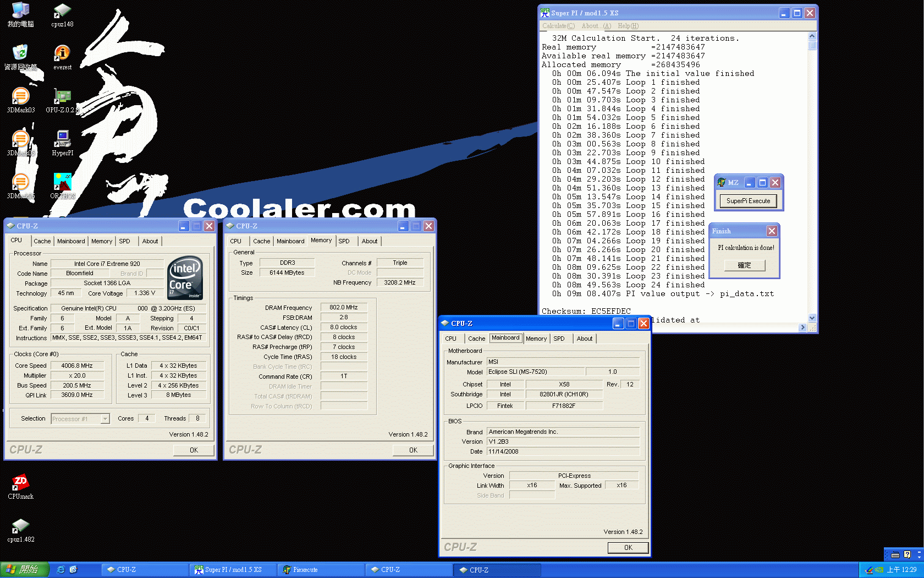Click the Threads count field

point(197,418)
